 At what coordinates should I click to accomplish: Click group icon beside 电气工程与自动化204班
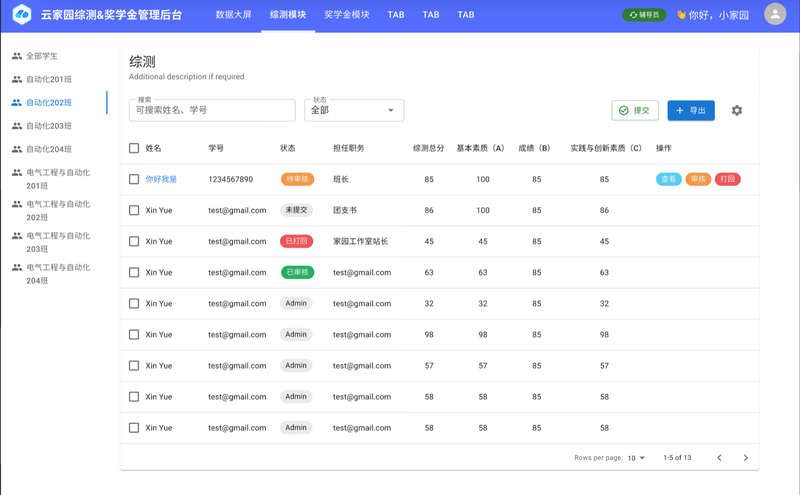[17, 267]
